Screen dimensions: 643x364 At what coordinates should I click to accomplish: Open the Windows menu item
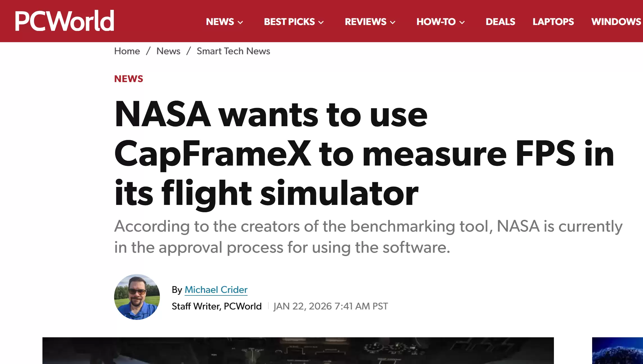(616, 22)
